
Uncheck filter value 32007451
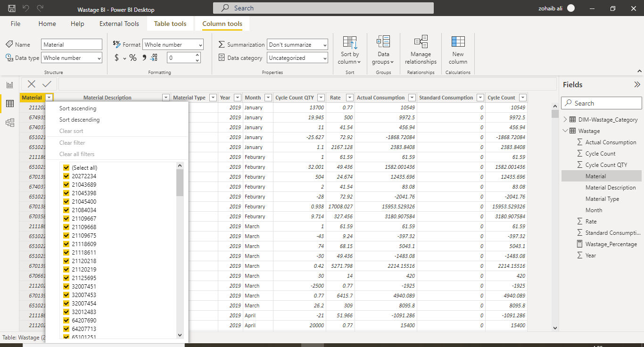click(66, 286)
